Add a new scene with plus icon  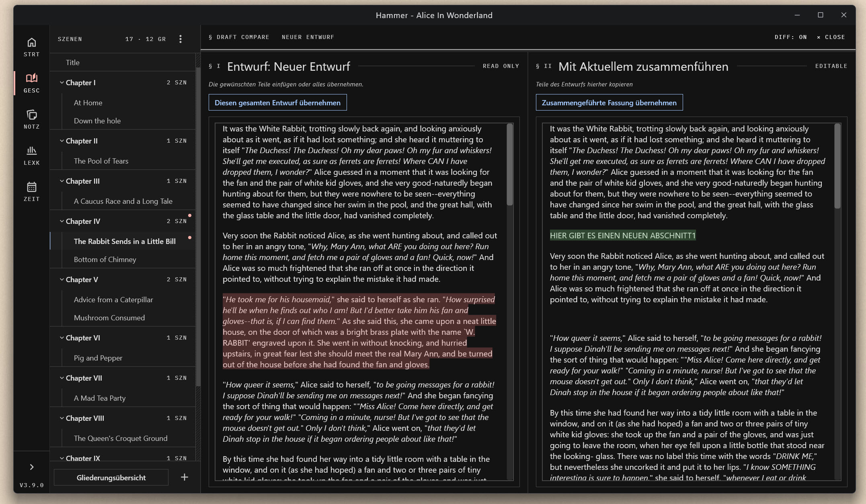click(x=185, y=477)
